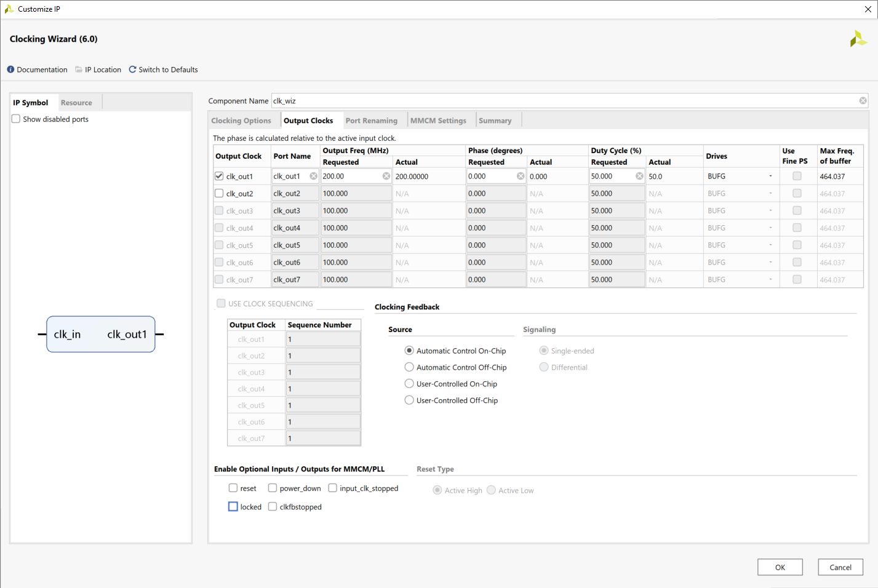Open the clk_out3 Drives BUFG dropdown

pyautogui.click(x=741, y=210)
